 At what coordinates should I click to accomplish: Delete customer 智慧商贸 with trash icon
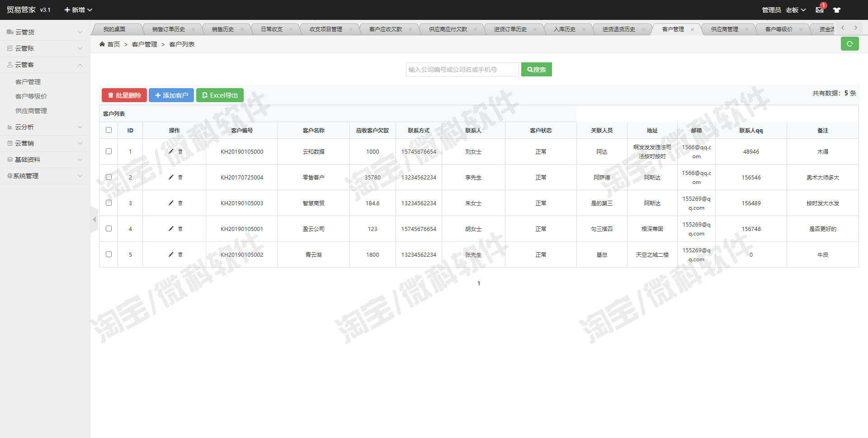180,203
